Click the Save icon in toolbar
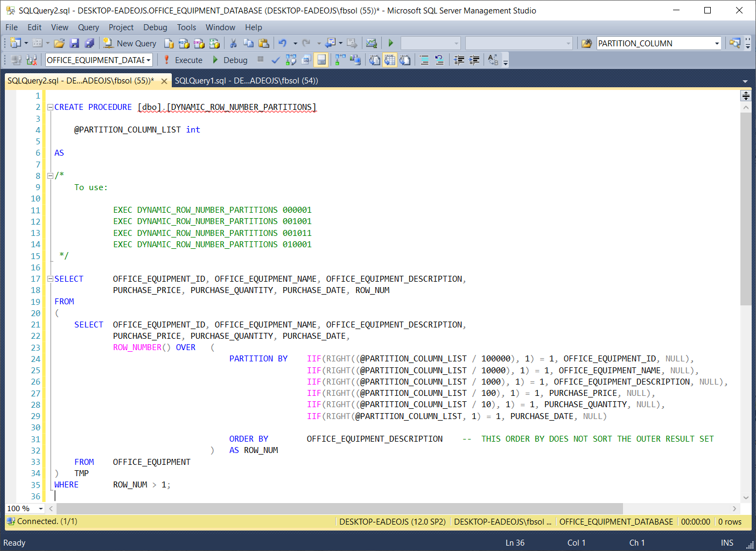The height and width of the screenshot is (551, 756). point(74,44)
